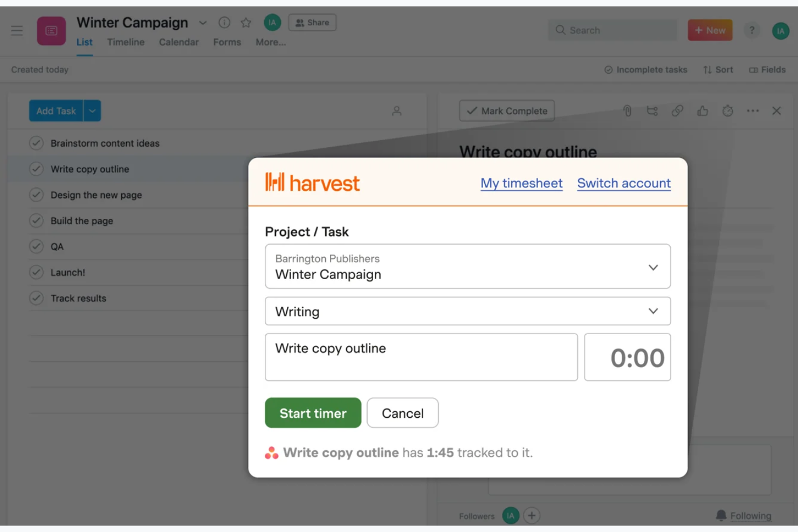Attach a file using the paperclip icon
The width and height of the screenshot is (798, 532).
click(x=627, y=110)
